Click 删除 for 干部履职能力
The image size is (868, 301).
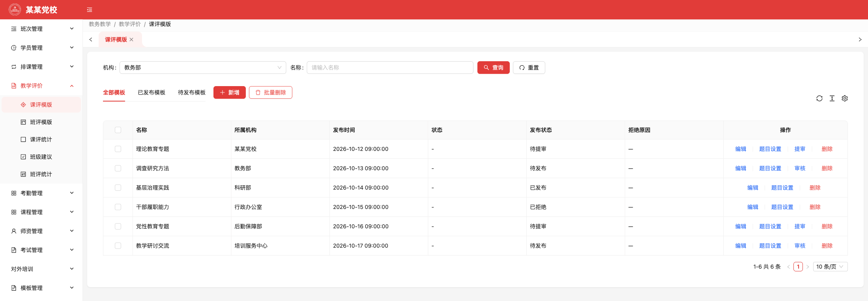815,207
